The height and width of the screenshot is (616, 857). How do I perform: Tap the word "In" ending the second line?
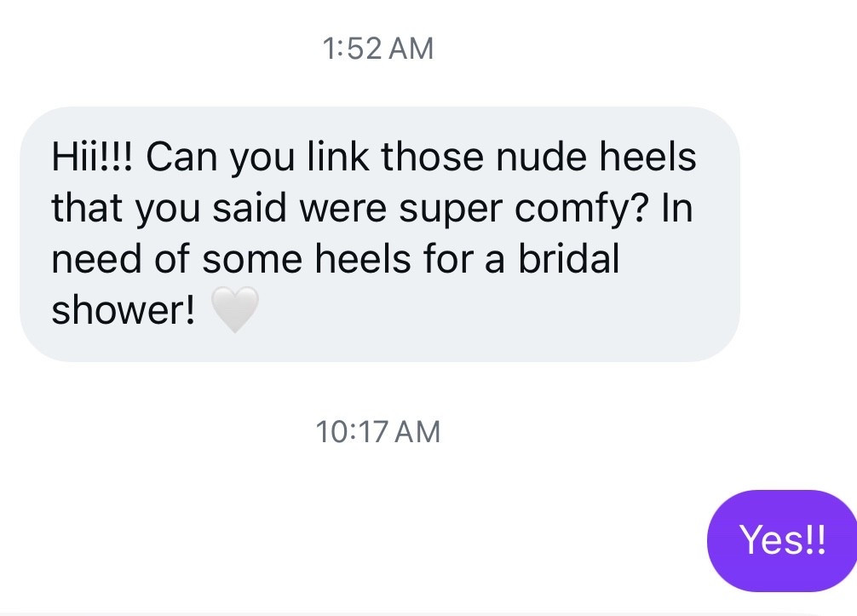pyautogui.click(x=677, y=208)
